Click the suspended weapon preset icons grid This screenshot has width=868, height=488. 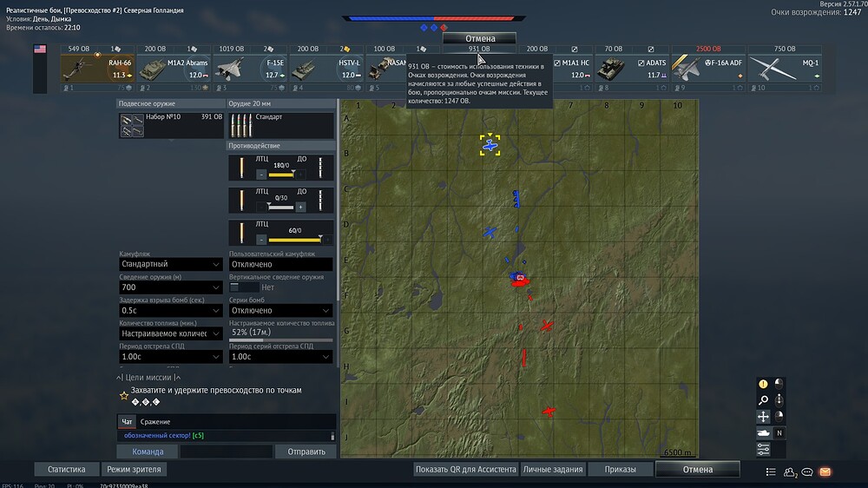[132, 125]
